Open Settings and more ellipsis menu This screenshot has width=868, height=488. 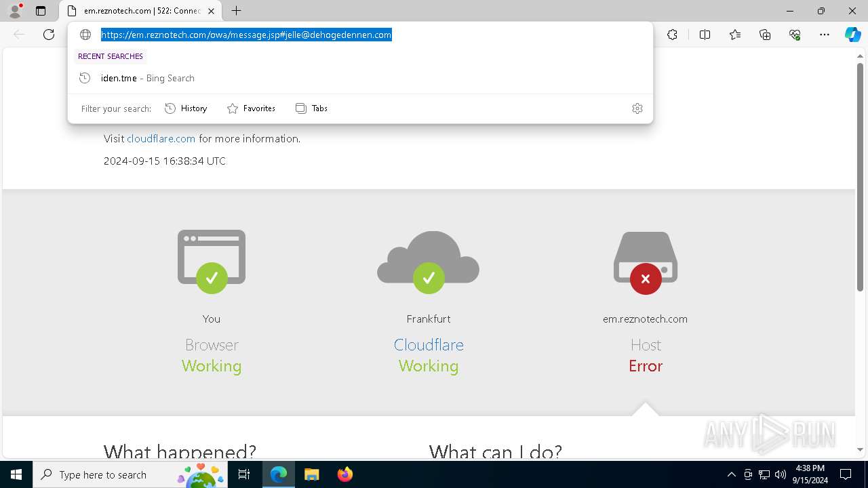[825, 35]
